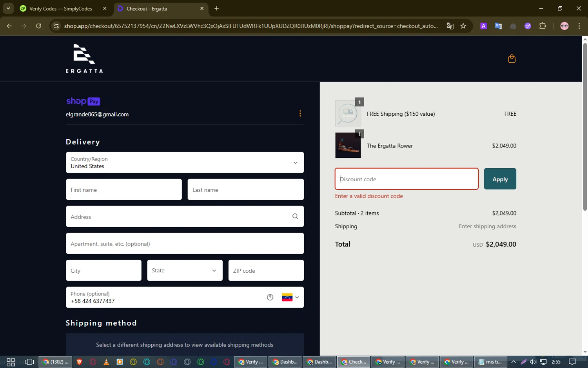Open a new tab with plus button
The width and height of the screenshot is (588, 368).
pyautogui.click(x=216, y=8)
